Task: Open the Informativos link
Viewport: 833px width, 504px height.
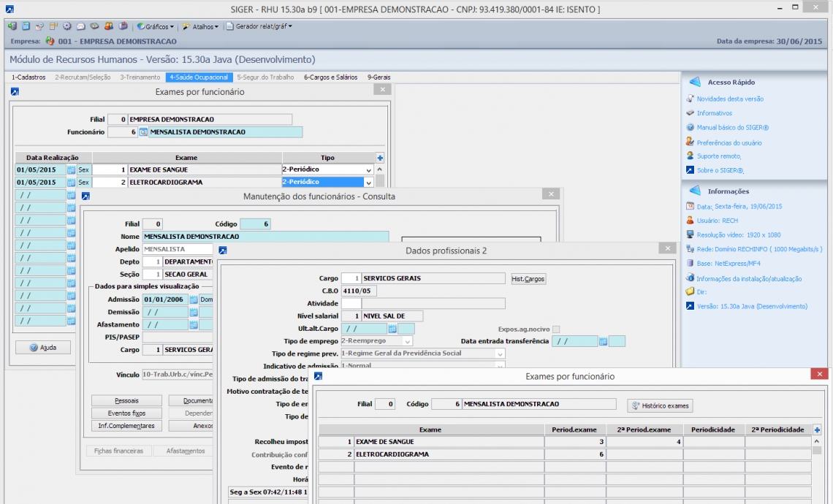Action: point(714,113)
